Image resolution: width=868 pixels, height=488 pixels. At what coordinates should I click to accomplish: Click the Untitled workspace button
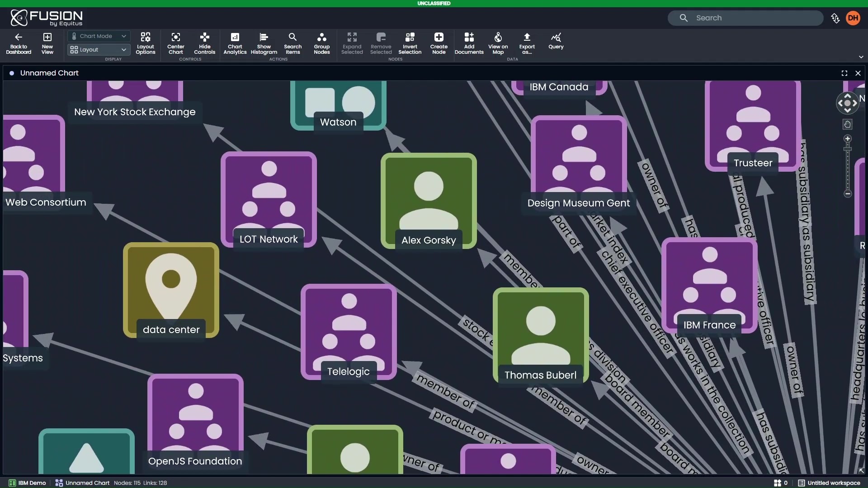[829, 483]
